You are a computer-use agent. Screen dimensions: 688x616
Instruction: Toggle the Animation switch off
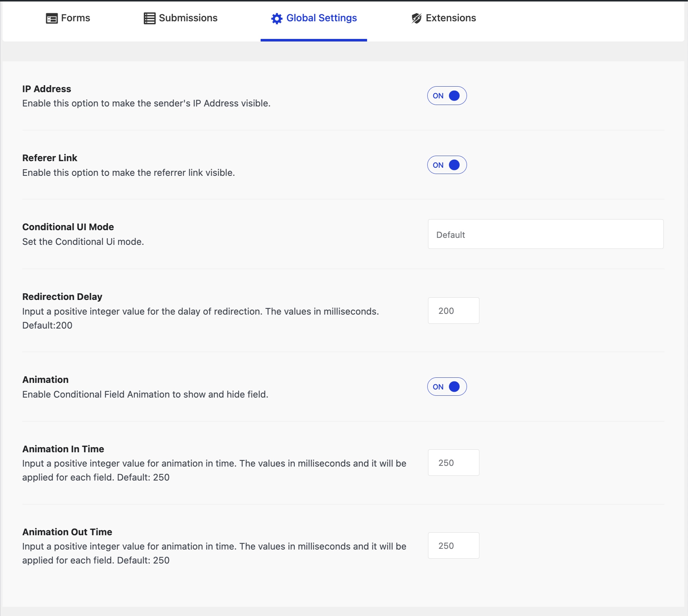point(447,387)
